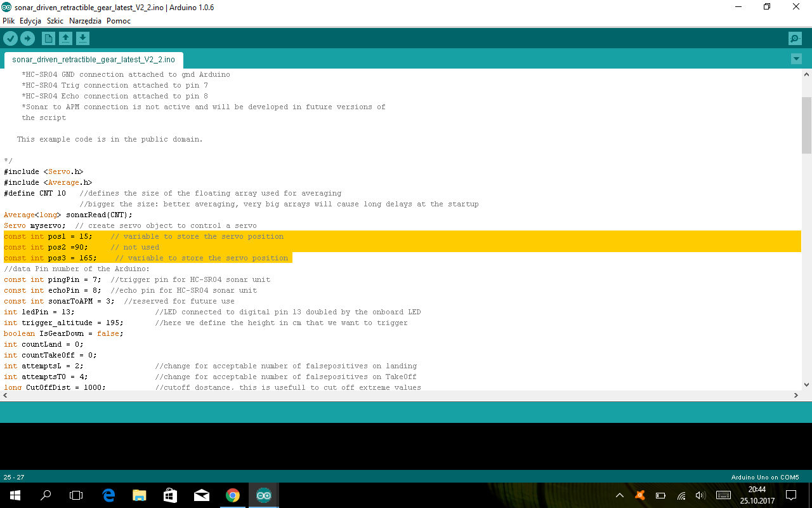Open the Serial Monitor magnifier icon
The image size is (812, 508).
795,39
